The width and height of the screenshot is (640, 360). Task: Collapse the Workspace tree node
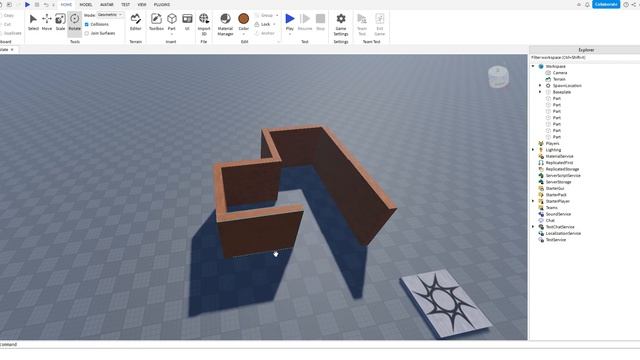(533, 66)
